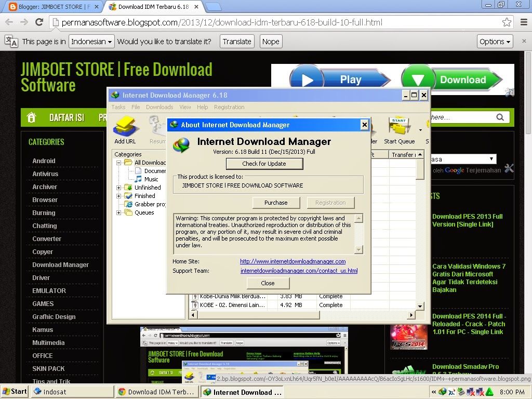Expand hidden tray icons arrow in taskbar
The width and height of the screenshot is (532, 399).
click(x=434, y=392)
